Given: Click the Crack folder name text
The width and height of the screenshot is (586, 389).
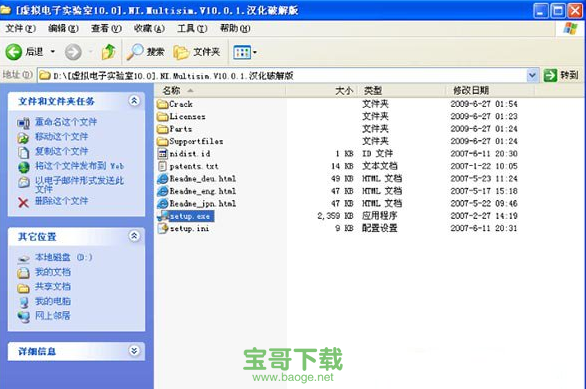Looking at the screenshot, I should [181, 104].
